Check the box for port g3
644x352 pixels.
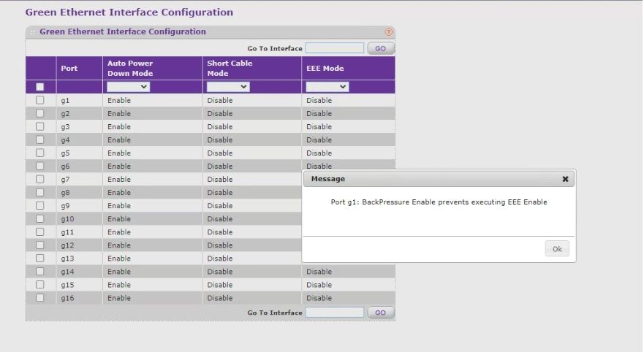(x=40, y=126)
